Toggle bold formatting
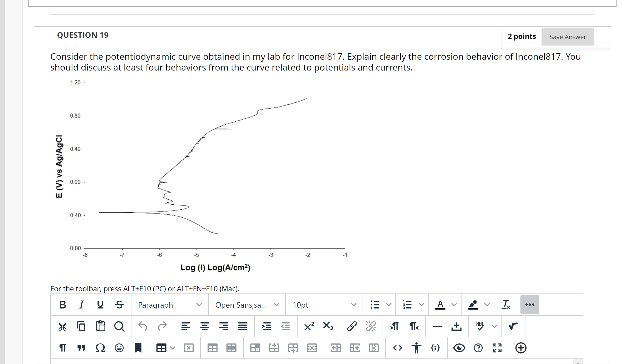Screen dimensions: 621x364 coord(62,305)
